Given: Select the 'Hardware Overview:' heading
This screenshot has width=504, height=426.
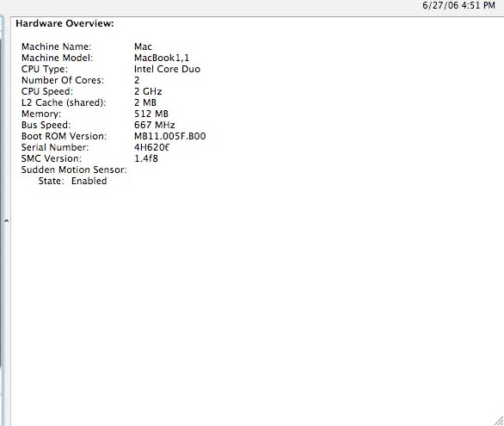Looking at the screenshot, I should pyautogui.click(x=65, y=23).
